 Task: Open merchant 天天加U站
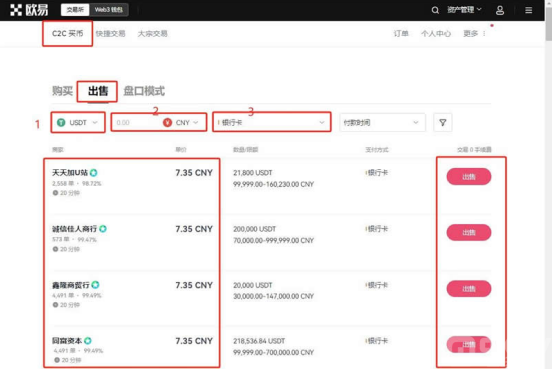pyautogui.click(x=70, y=173)
